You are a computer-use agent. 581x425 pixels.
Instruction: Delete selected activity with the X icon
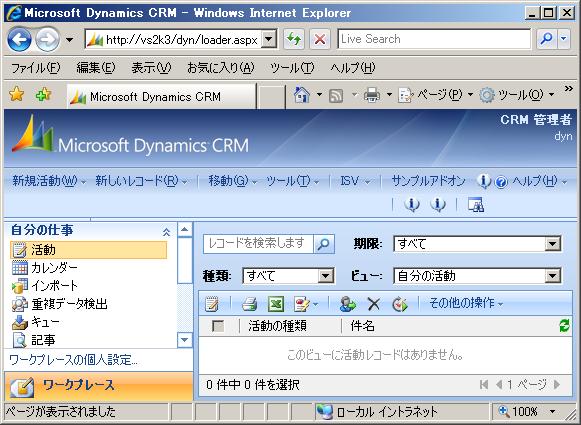coord(374,305)
